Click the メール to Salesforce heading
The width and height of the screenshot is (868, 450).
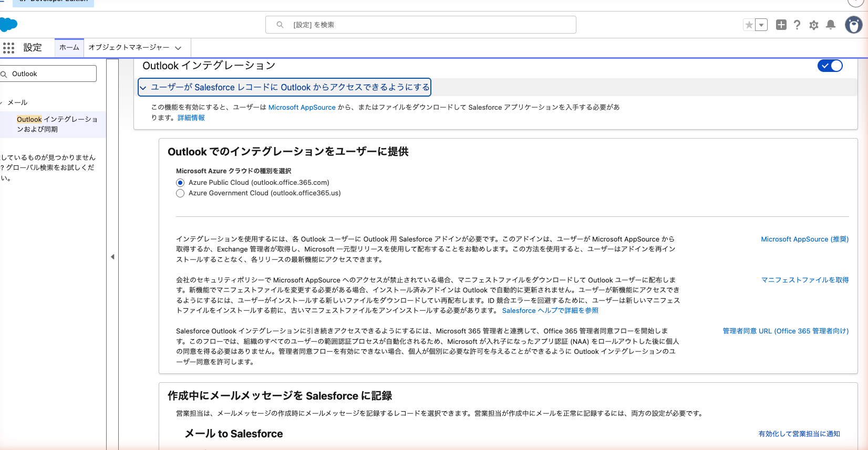pos(234,434)
